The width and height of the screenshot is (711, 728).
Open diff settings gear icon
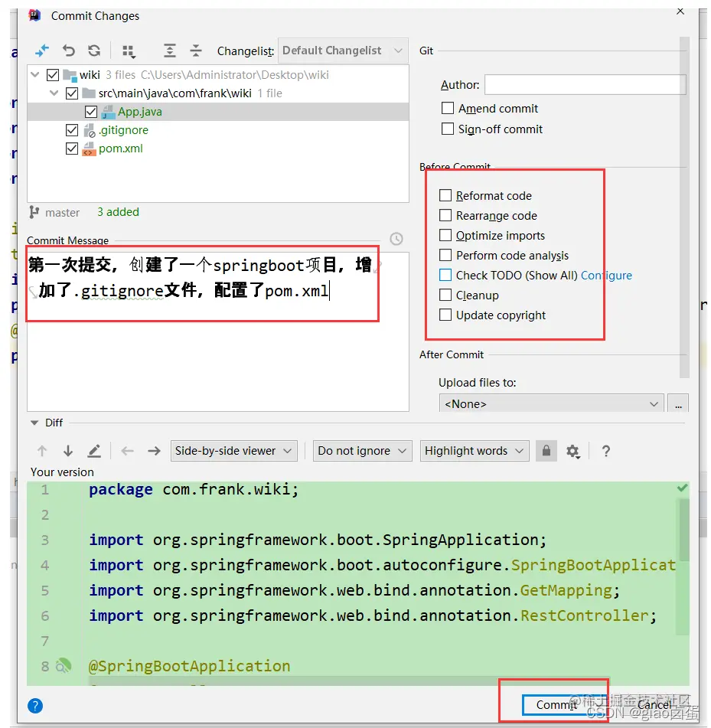tap(572, 452)
